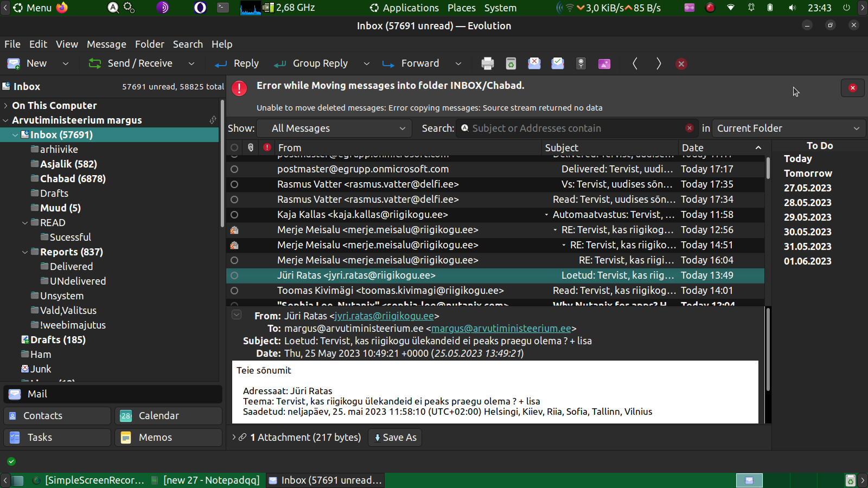Click the read-status column header circle

234,147
